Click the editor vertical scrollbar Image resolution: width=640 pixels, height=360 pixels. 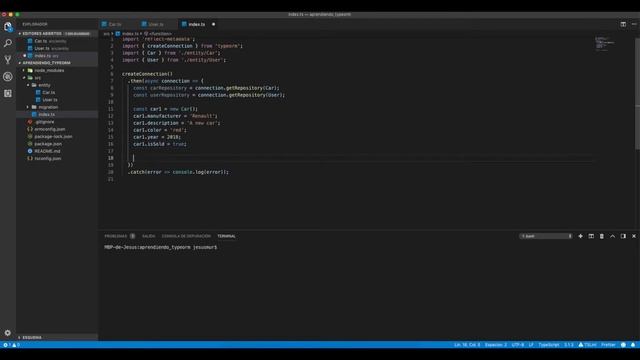click(x=638, y=93)
